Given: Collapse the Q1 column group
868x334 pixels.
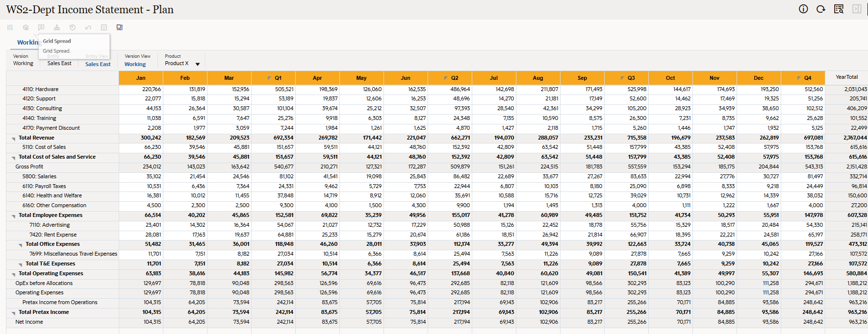Looking at the screenshot, I should (269, 78).
